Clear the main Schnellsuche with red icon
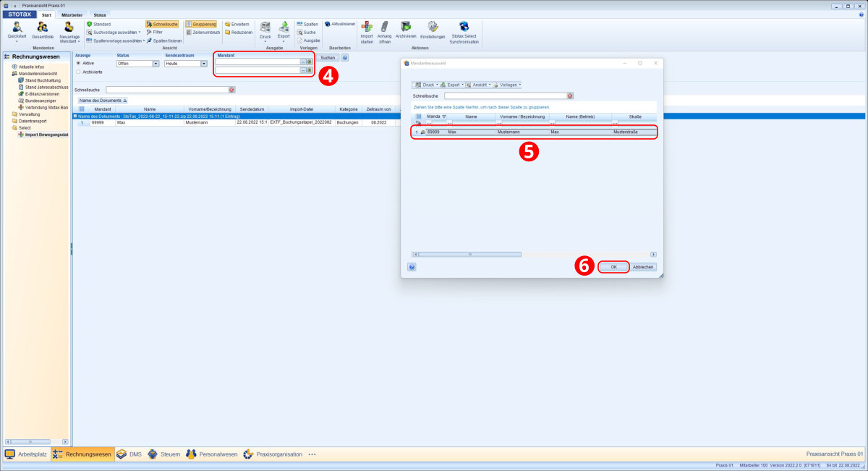Screen dimensions: 868x471 [x=232, y=90]
